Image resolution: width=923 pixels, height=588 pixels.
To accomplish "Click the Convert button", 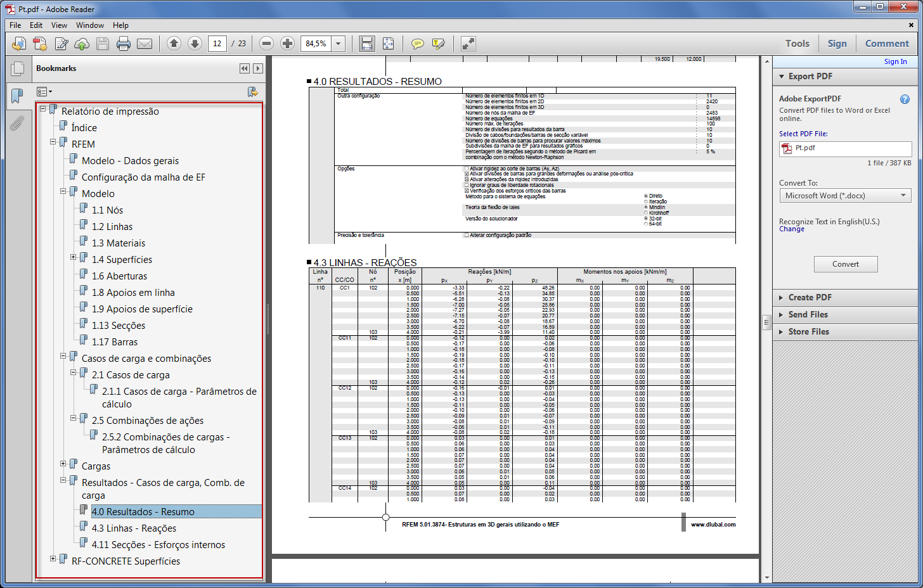I will (846, 264).
